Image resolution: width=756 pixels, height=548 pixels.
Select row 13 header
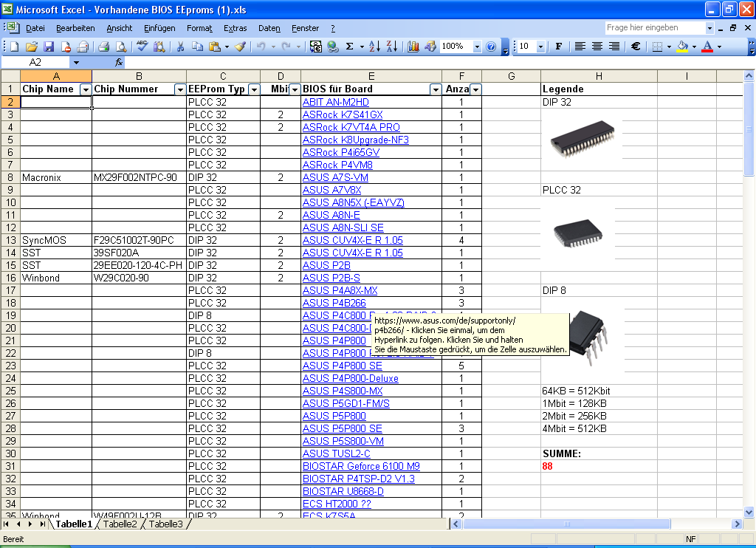10,240
